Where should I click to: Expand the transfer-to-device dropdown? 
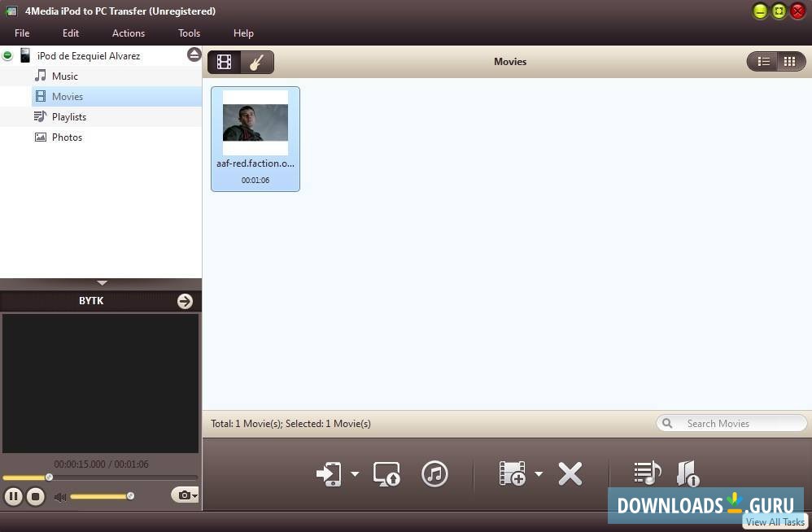coord(355,473)
